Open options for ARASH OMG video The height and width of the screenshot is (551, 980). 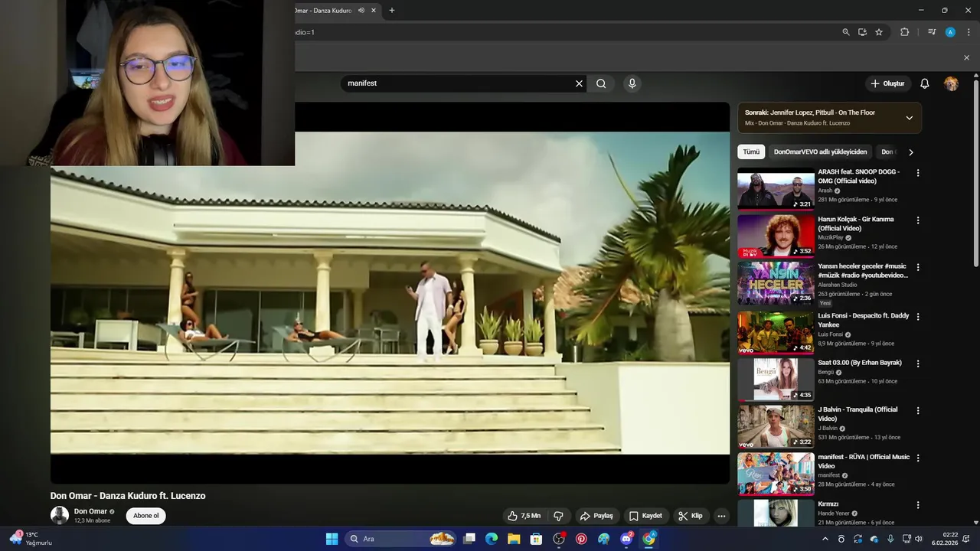[918, 173]
